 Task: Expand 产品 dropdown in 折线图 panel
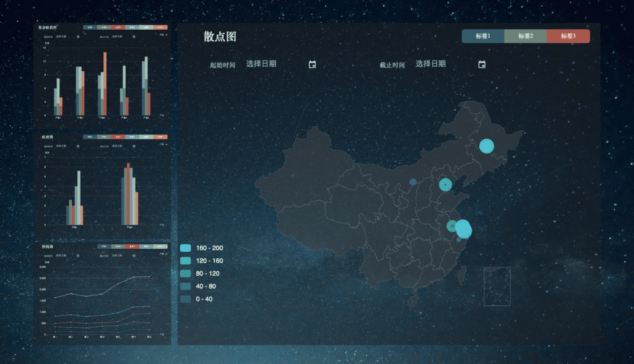point(163,254)
